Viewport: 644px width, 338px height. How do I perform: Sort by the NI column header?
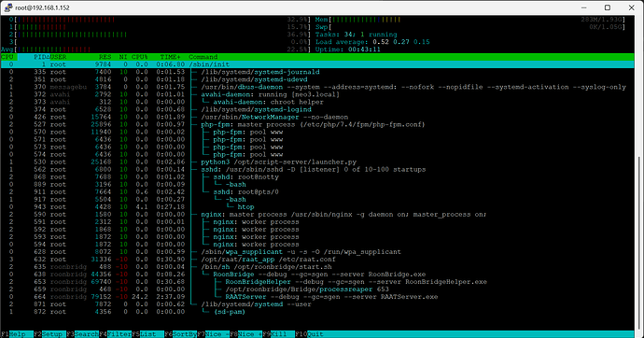click(x=123, y=57)
